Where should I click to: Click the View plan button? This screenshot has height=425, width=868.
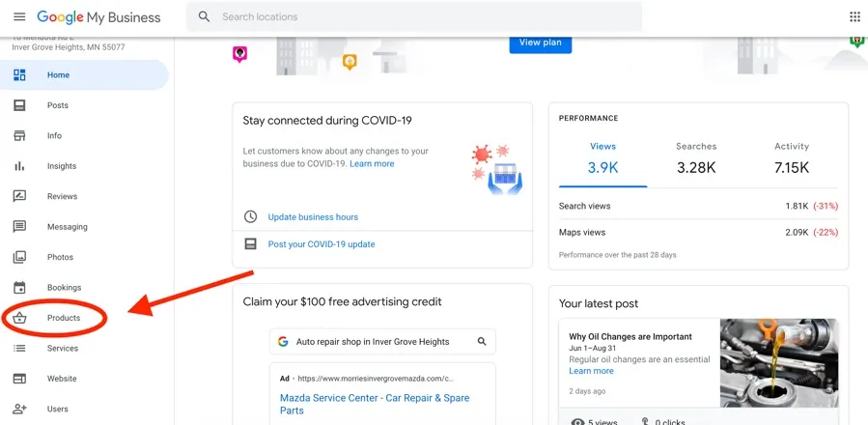pyautogui.click(x=541, y=43)
